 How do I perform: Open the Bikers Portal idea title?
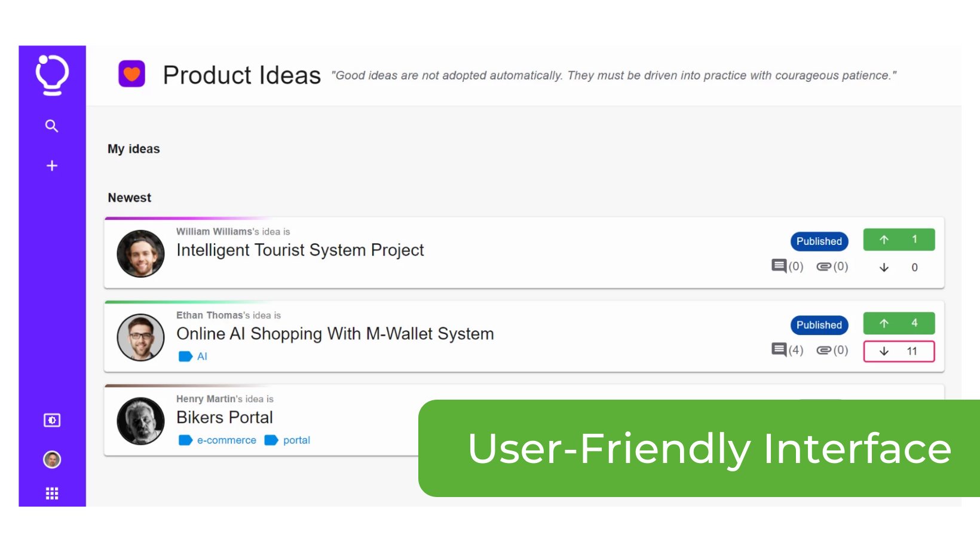225,418
